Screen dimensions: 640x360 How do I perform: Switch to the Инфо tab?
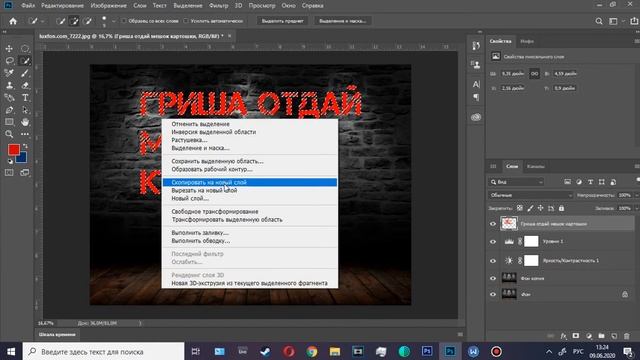(527, 41)
